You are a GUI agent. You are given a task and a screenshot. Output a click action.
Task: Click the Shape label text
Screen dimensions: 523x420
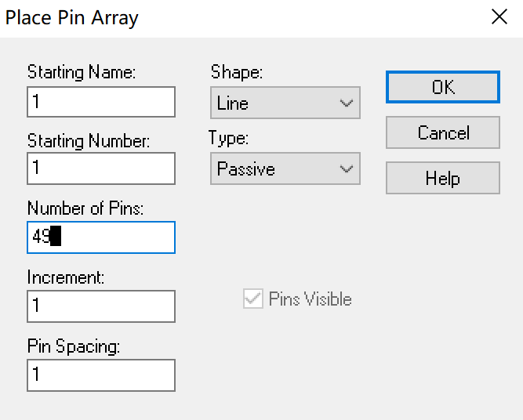(x=237, y=72)
